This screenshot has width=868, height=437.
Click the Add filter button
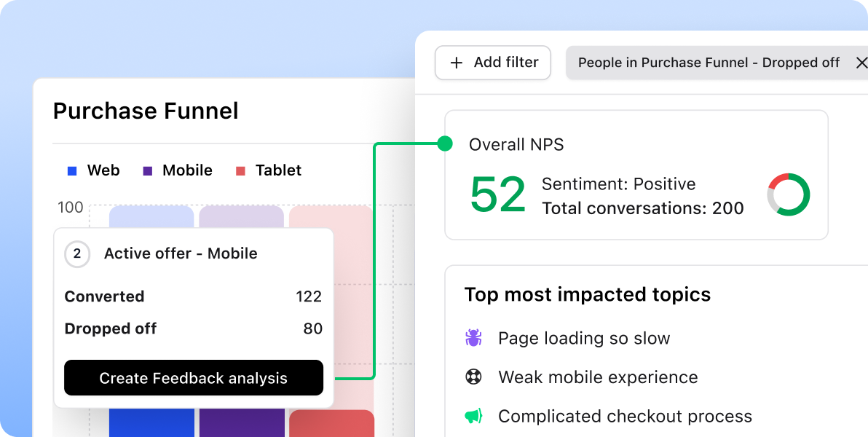pos(493,63)
